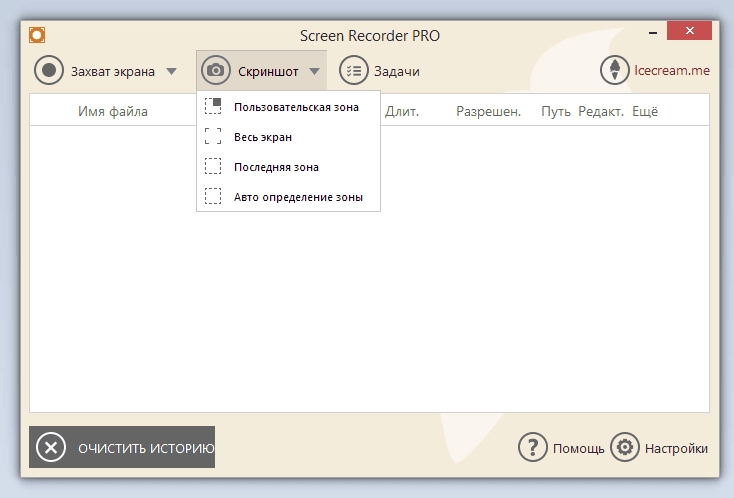
Task: Click the Icecream.me ice cream cone icon
Action: [615, 70]
